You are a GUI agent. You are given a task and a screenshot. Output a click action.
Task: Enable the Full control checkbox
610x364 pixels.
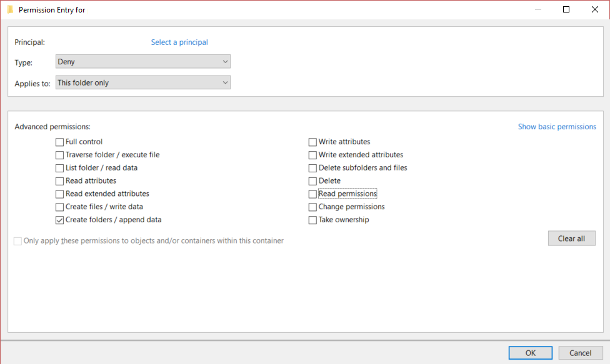pos(59,142)
